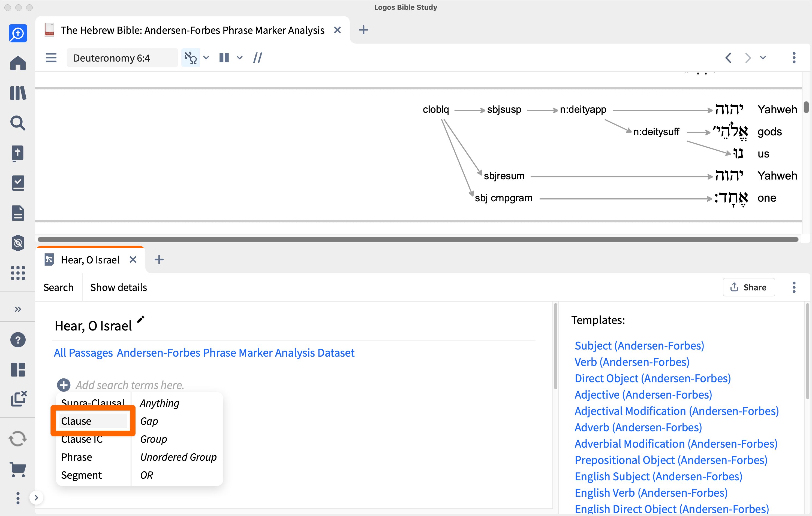Open the syntax search three-dot menu
The height and width of the screenshot is (516, 812).
pyautogui.click(x=794, y=287)
